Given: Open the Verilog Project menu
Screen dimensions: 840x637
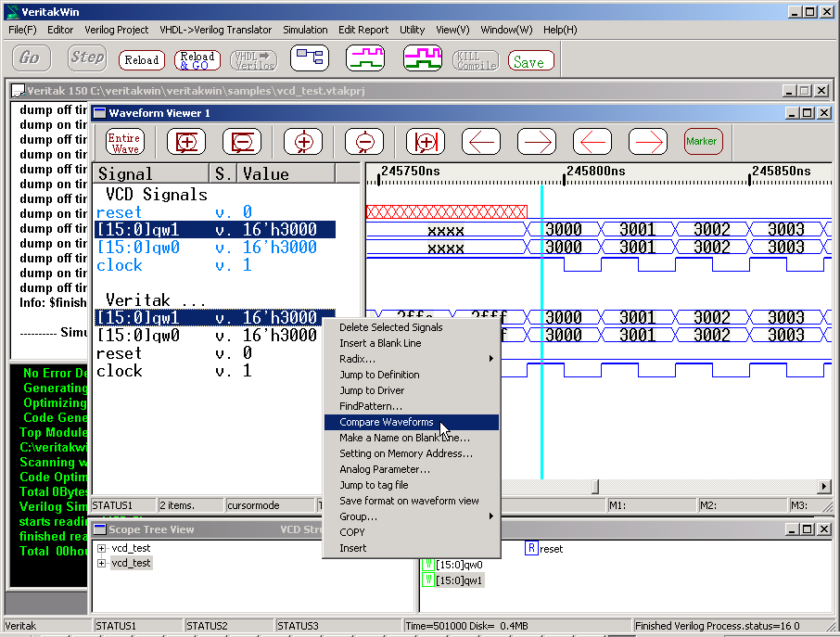Looking at the screenshot, I should coord(116,30).
